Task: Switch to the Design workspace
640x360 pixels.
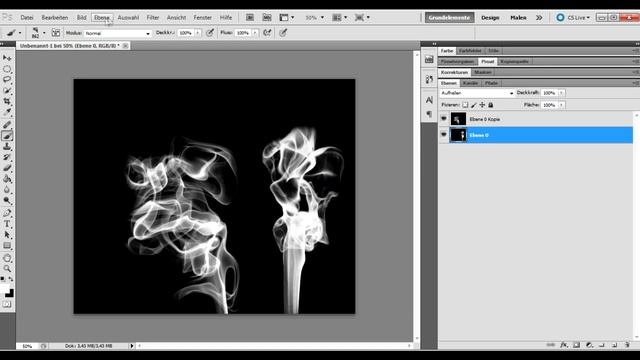Action: (490, 18)
